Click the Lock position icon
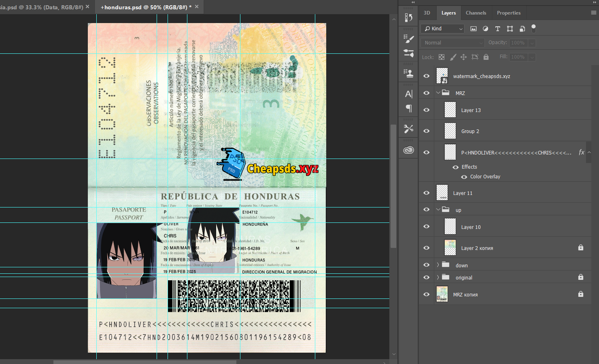This screenshot has width=599, height=364. coord(463,57)
